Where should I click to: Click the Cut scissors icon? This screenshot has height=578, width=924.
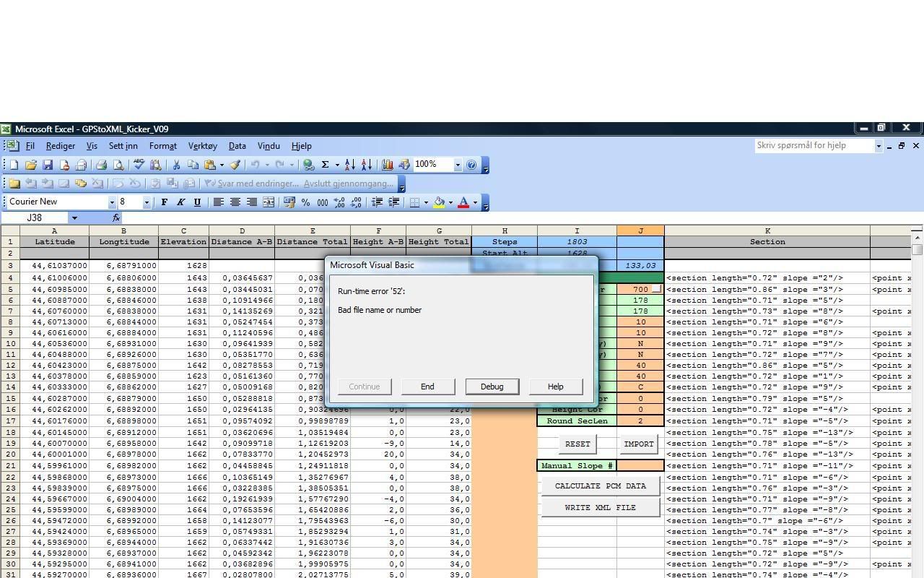tap(175, 165)
